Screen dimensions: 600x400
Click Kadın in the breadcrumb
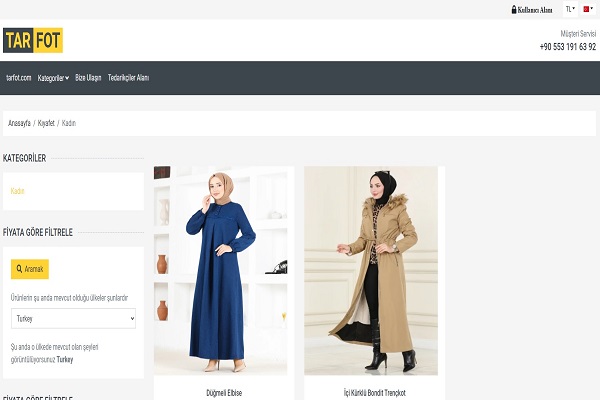tap(69, 123)
